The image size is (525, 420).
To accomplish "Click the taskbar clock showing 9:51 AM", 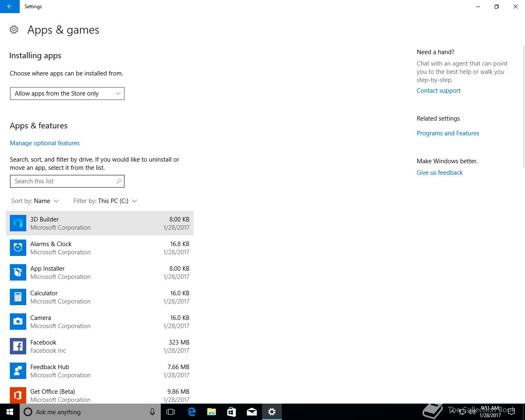I will pyautogui.click(x=490, y=412).
